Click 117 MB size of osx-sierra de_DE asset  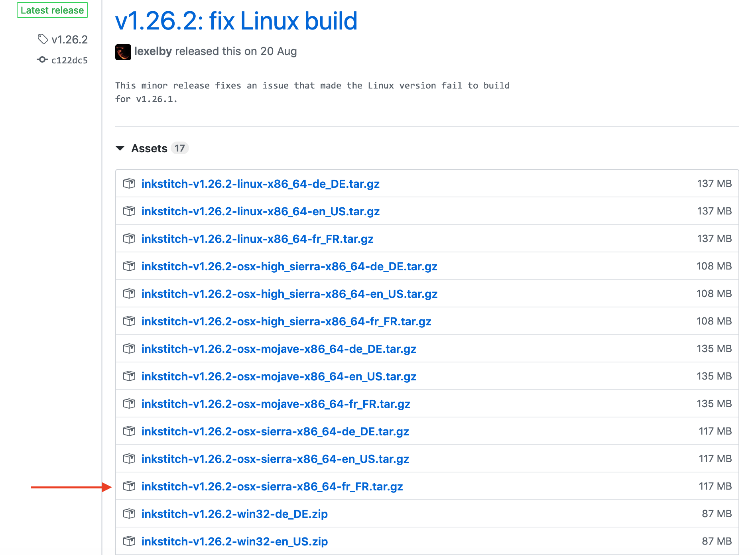point(715,431)
